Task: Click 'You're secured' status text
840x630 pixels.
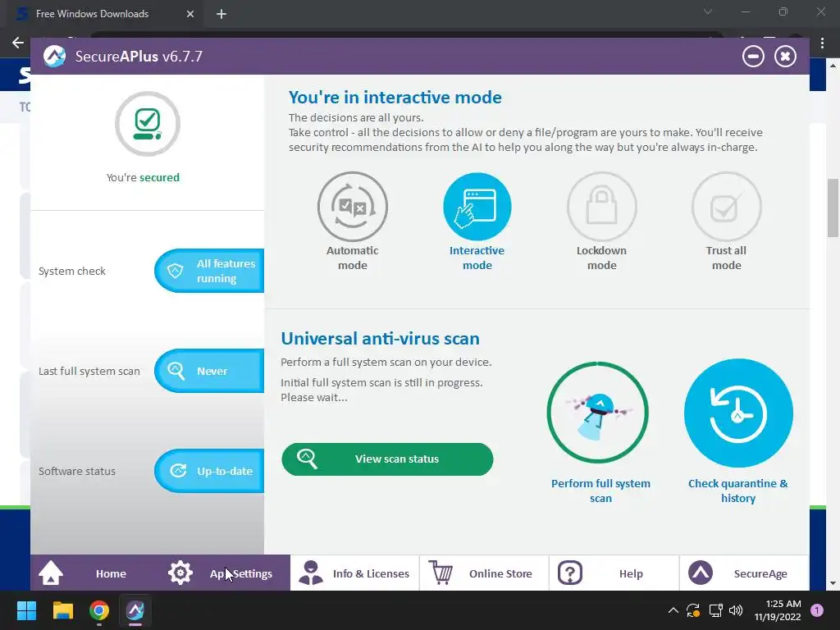Action: click(x=143, y=177)
